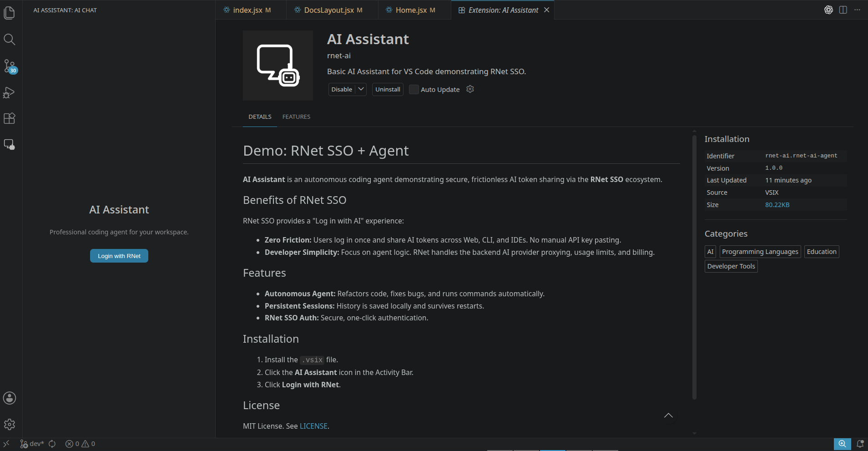Click the Developer Tools category tag
Viewport: 868px width, 451px height.
pyautogui.click(x=731, y=266)
